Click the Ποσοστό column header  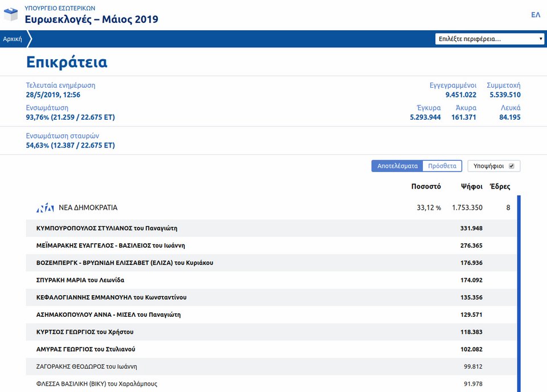[x=426, y=186]
